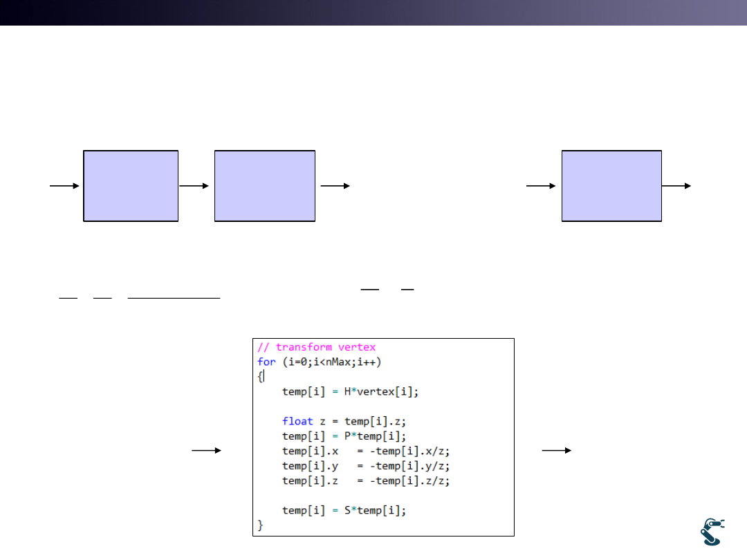Click the '// transform vertex' comment line

click(316, 347)
